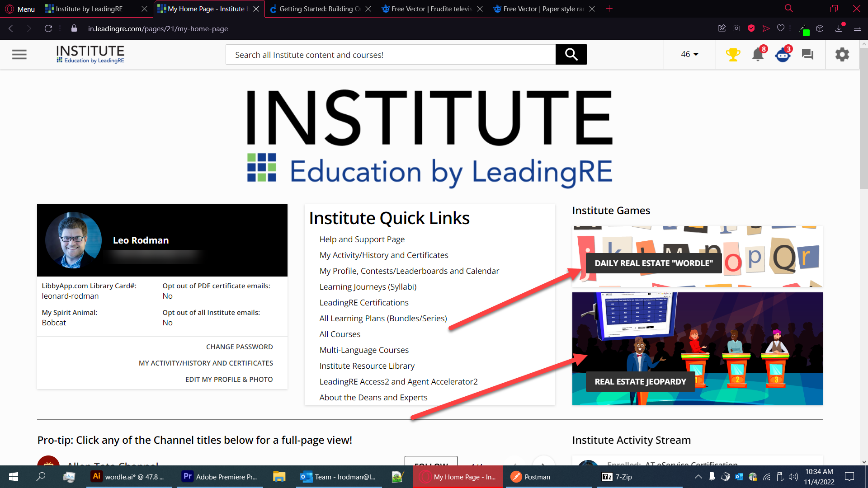Switch to Free Vector Paper style tab

(x=544, y=9)
